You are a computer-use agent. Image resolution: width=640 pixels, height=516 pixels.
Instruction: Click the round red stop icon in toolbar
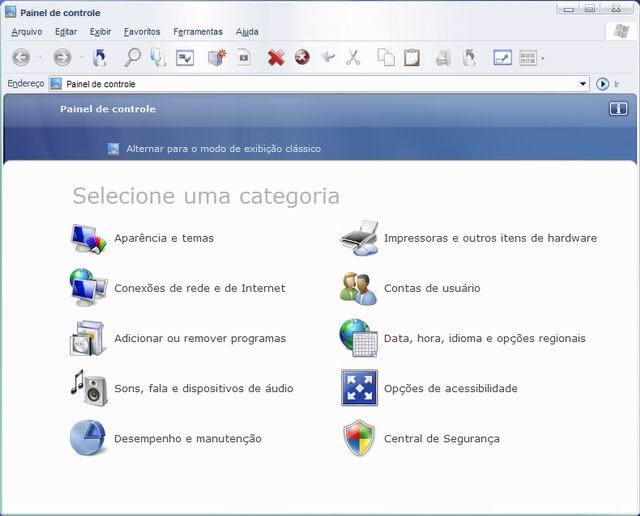click(x=302, y=57)
